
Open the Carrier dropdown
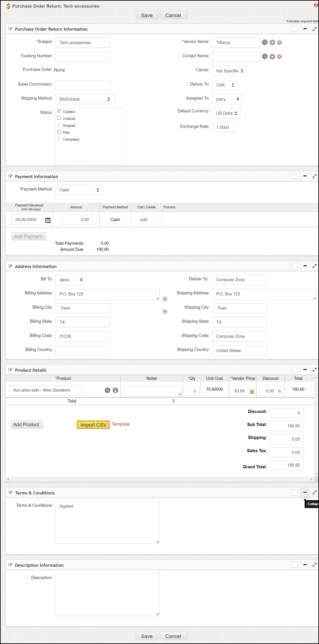[x=229, y=71]
